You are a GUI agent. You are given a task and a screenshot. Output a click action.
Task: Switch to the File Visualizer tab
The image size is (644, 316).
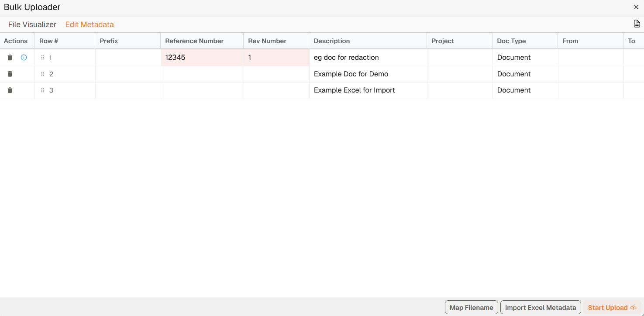click(x=32, y=25)
